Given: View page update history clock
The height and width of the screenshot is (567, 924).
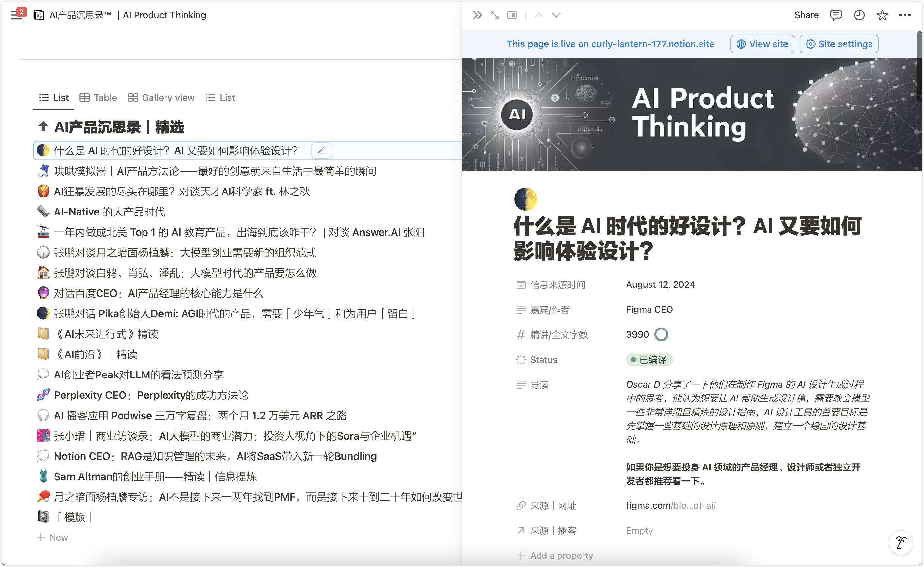Looking at the screenshot, I should point(859,15).
